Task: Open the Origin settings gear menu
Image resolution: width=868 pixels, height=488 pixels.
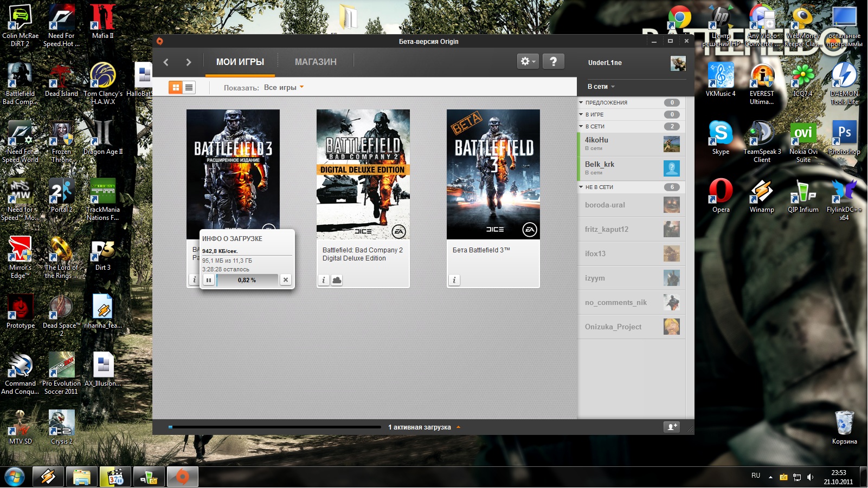Action: (x=528, y=62)
